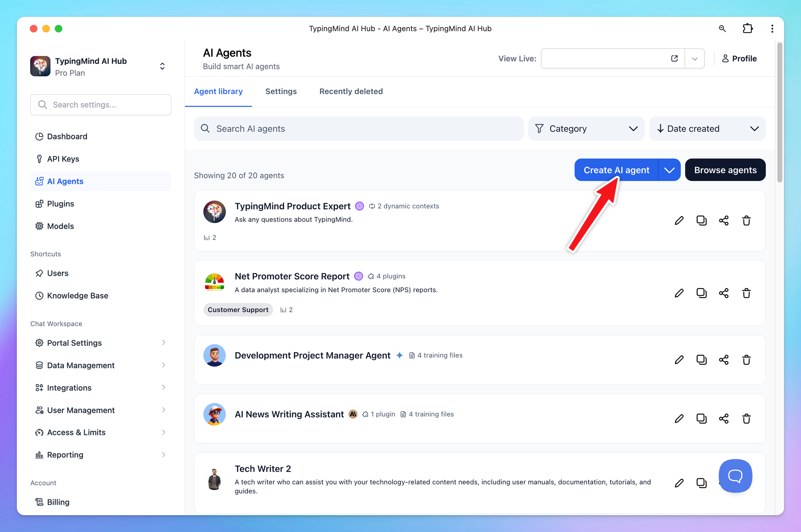The height and width of the screenshot is (532, 801).
Task: Expand the Create AI agent dropdown arrow
Action: coord(669,170)
